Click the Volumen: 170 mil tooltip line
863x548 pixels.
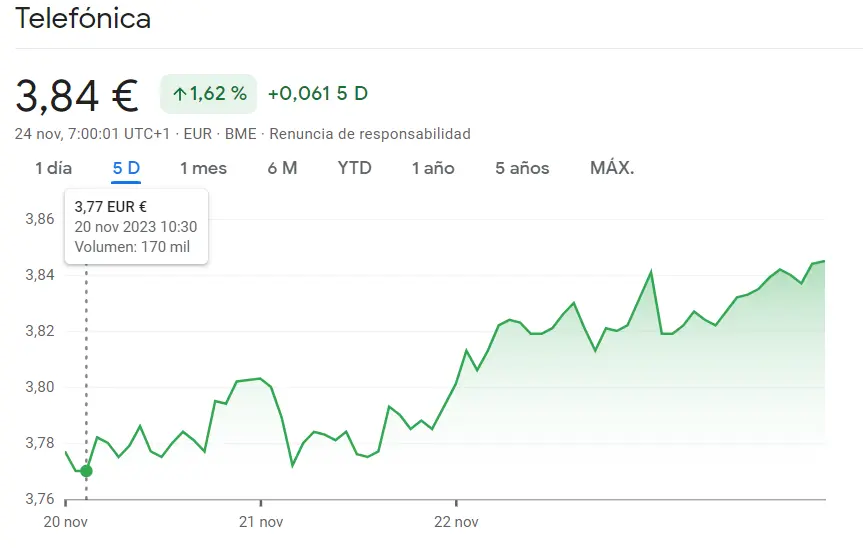click(x=132, y=246)
